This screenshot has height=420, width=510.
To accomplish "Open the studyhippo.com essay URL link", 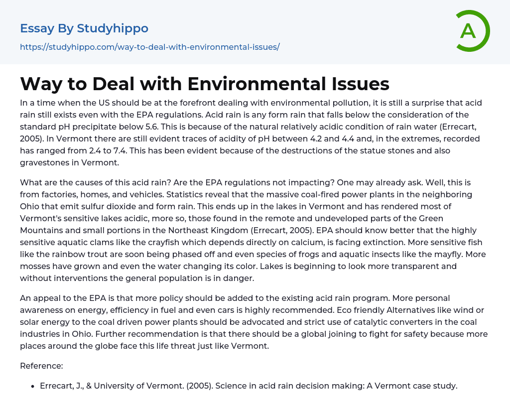I will click(149, 47).
